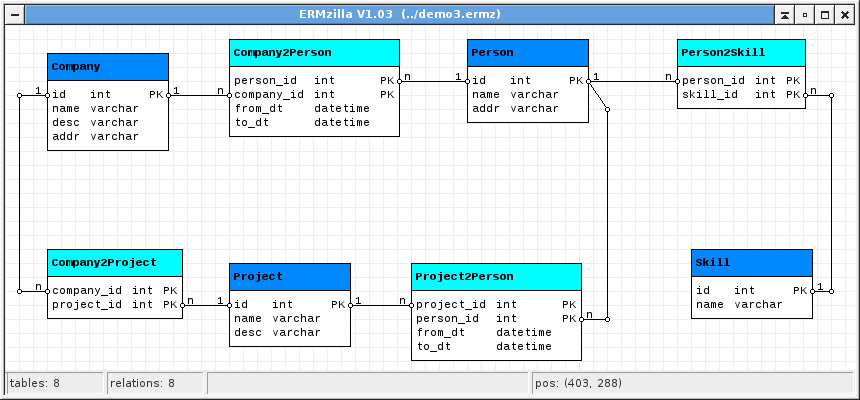The height and width of the screenshot is (400, 860).
Task: Click 'project_id' column in Company2Project table
Action: pyautogui.click(x=115, y=305)
